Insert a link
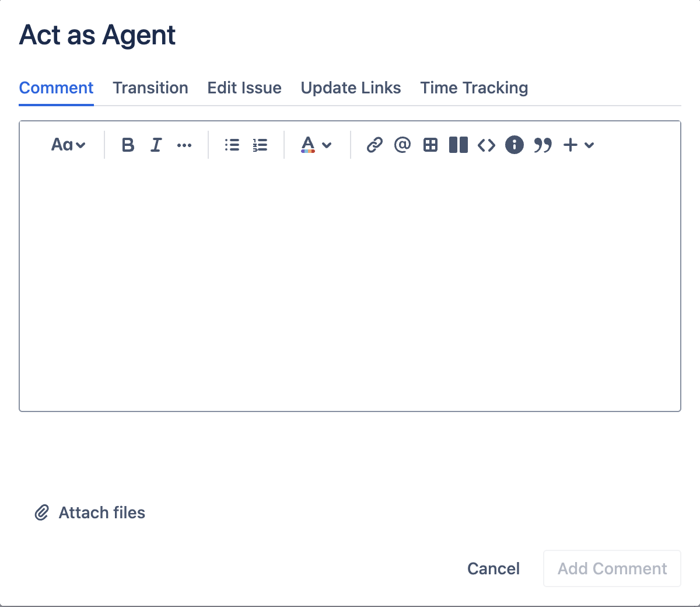Screen dimensions: 700x607 tap(374, 145)
